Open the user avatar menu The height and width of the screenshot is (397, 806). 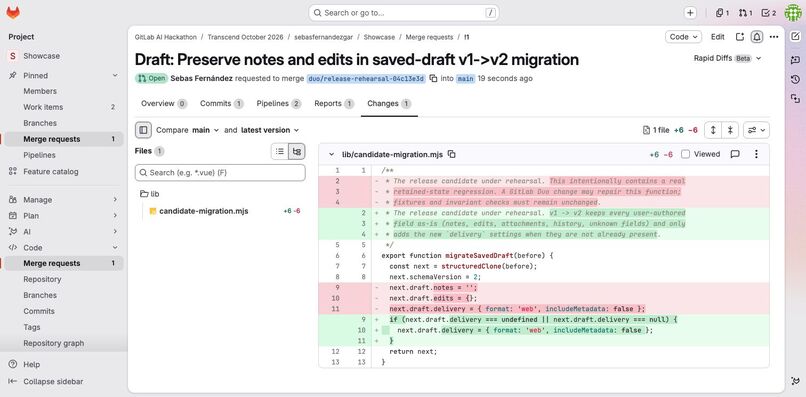click(x=793, y=13)
